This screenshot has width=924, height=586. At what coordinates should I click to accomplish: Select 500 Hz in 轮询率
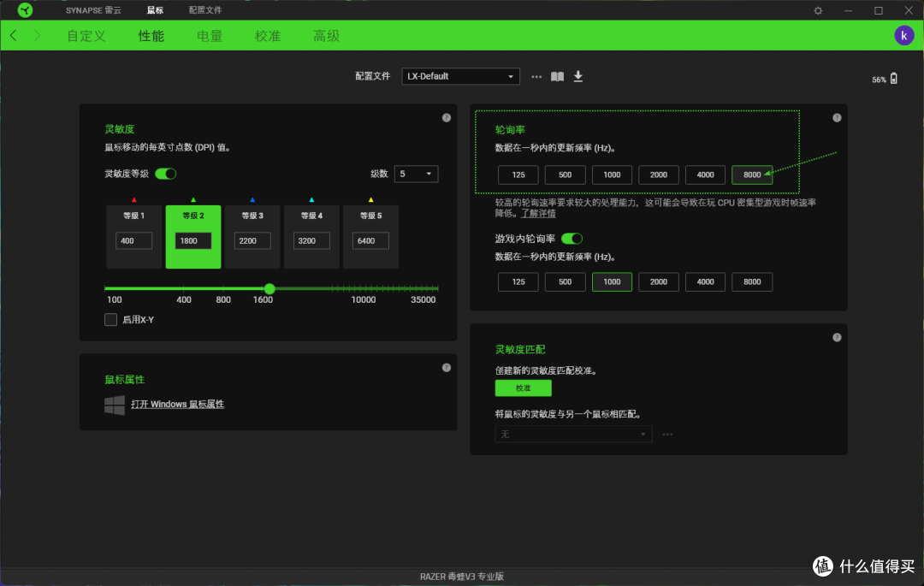pyautogui.click(x=565, y=175)
